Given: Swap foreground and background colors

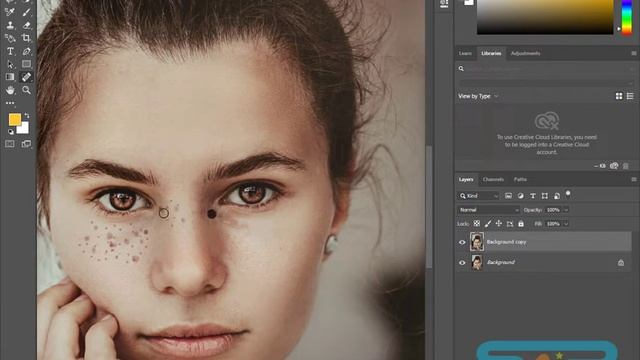Looking at the screenshot, I should [27, 116].
